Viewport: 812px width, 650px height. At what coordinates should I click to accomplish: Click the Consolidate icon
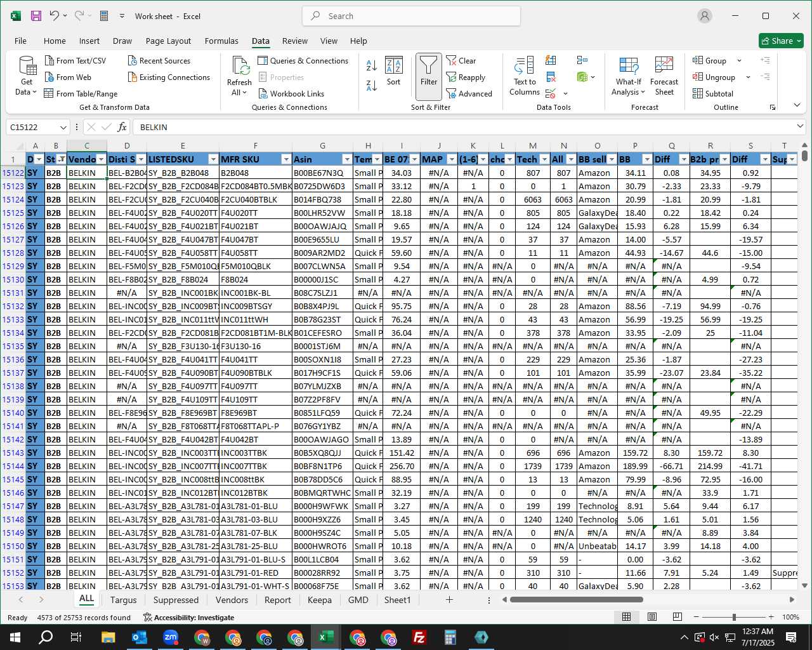[x=582, y=60]
